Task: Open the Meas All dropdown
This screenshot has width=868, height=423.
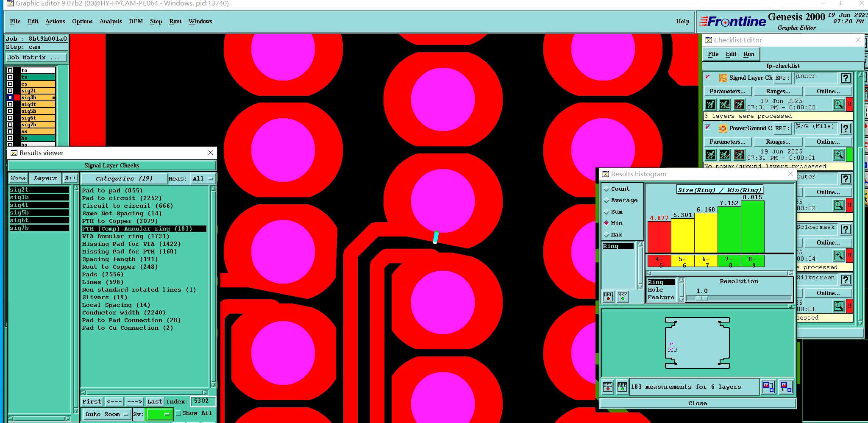Action: [203, 179]
